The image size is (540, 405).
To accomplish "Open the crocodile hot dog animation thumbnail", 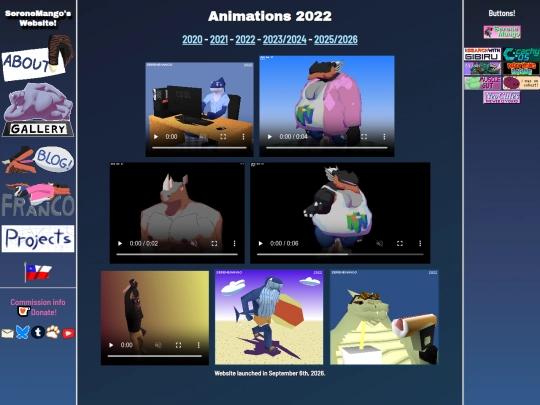I will [x=384, y=317].
